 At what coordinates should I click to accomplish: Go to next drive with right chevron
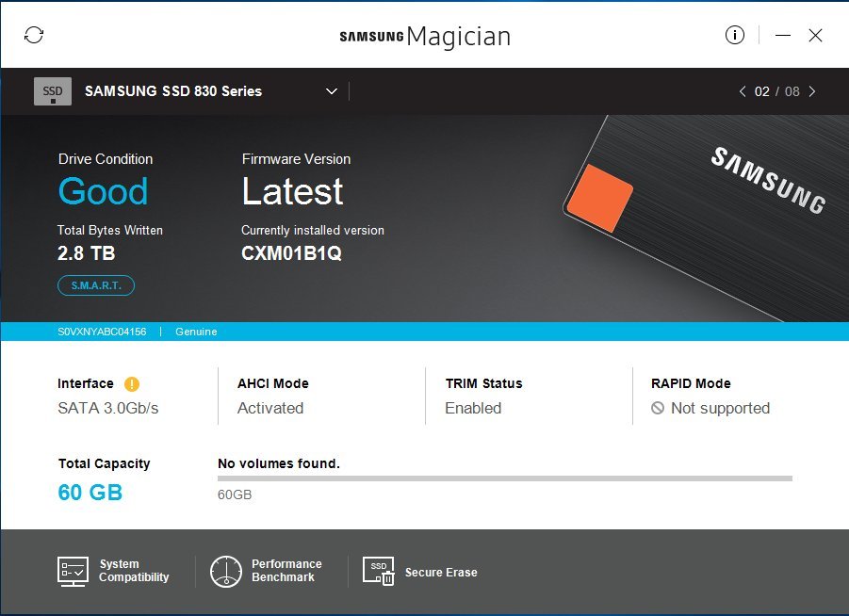[x=812, y=91]
